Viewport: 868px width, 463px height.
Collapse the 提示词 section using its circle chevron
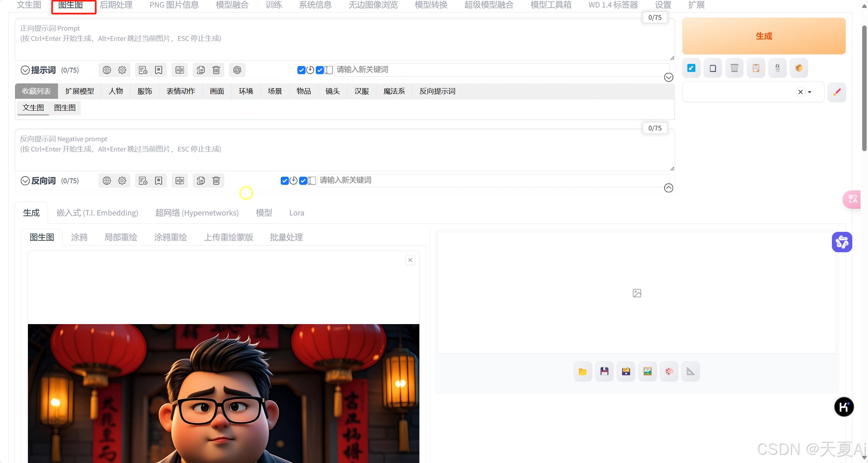[25, 70]
